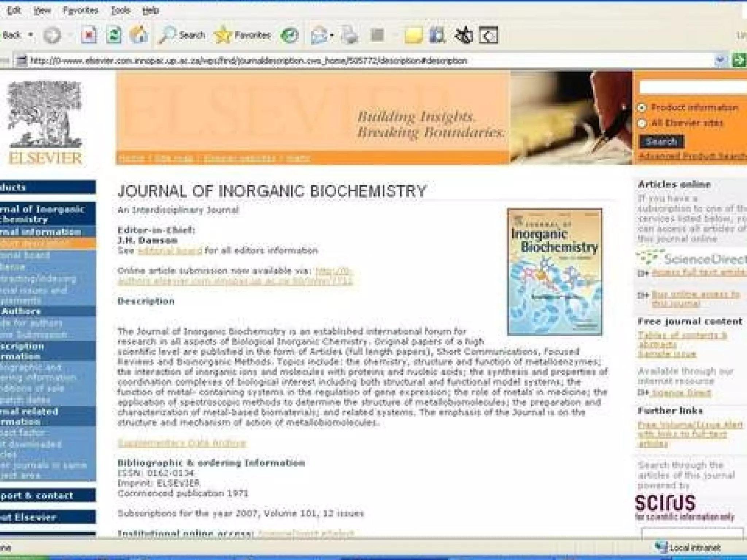The width and height of the screenshot is (747, 560).
Task: Click the Refresh page icon
Action: 114,35
